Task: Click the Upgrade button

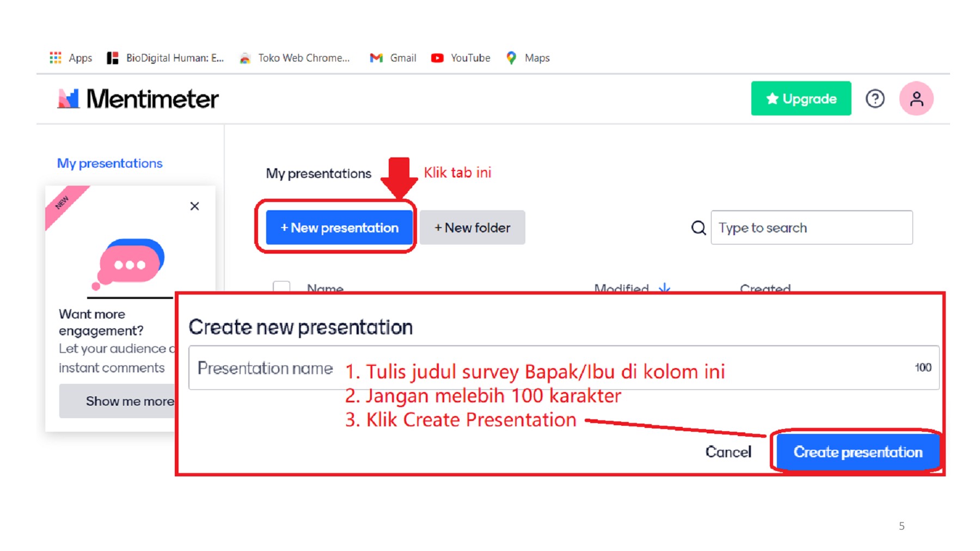Action: coord(801,99)
